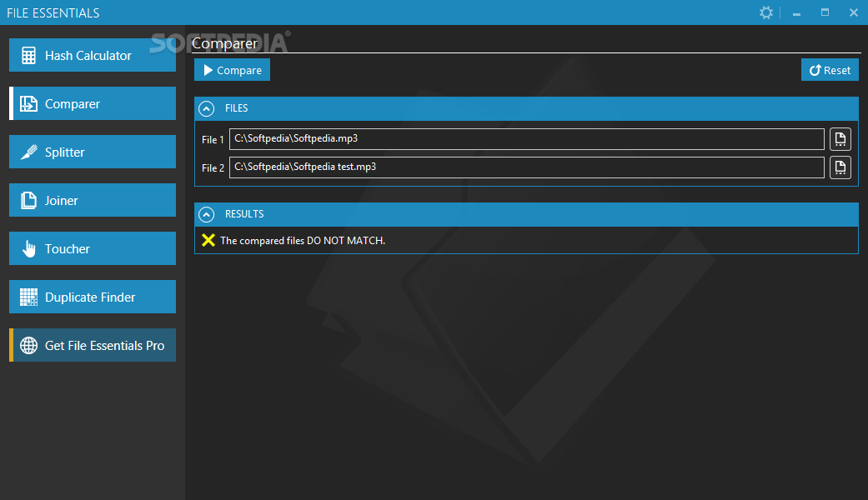
Task: Open settings gear in title bar
Action: (766, 12)
